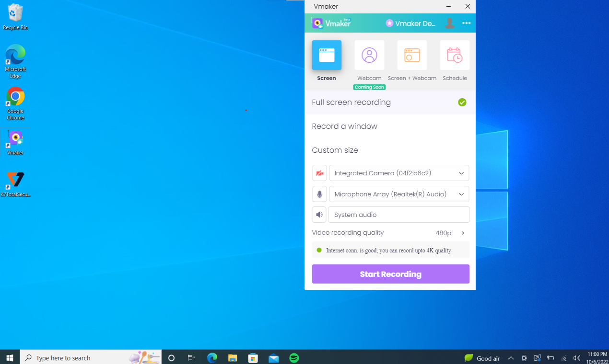The height and width of the screenshot is (364, 609).
Task: Show hidden system tray icons
Action: pyautogui.click(x=511, y=358)
